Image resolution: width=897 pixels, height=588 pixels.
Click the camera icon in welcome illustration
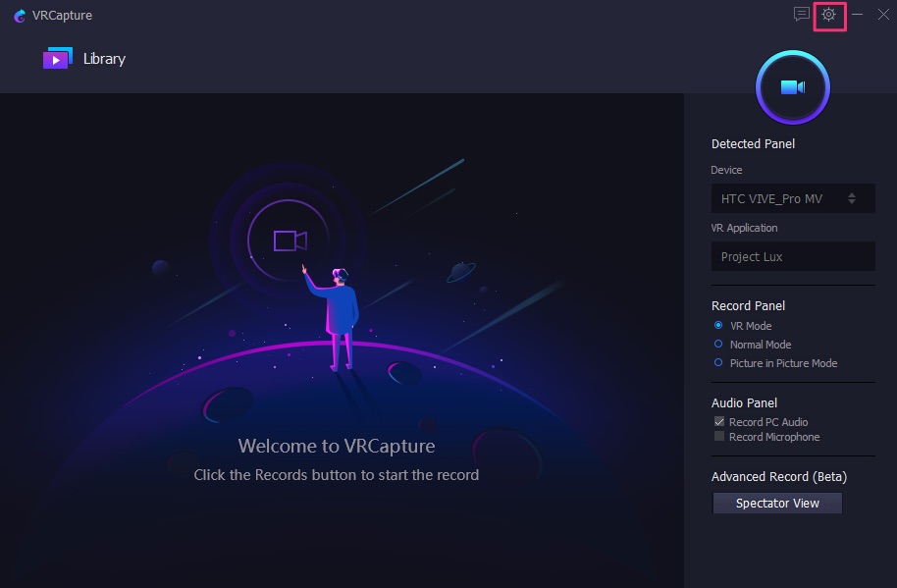(290, 241)
